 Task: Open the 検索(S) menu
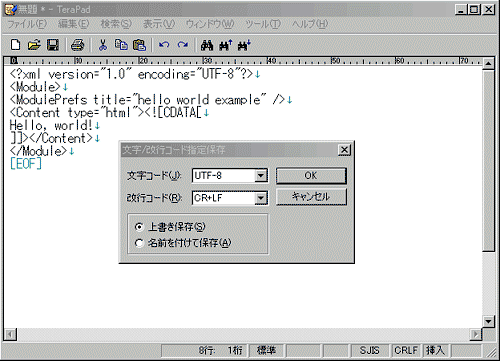pyautogui.click(x=116, y=24)
